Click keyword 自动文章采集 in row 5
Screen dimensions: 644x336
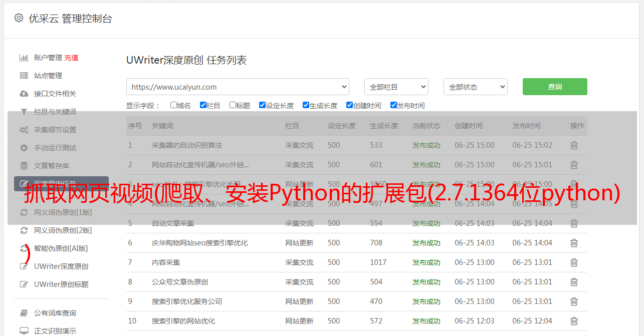173,223
